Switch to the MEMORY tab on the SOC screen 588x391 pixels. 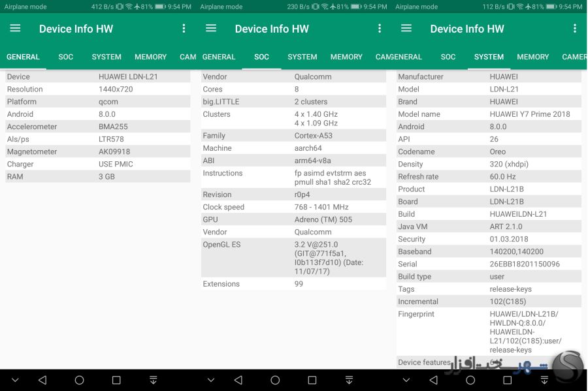pos(346,57)
